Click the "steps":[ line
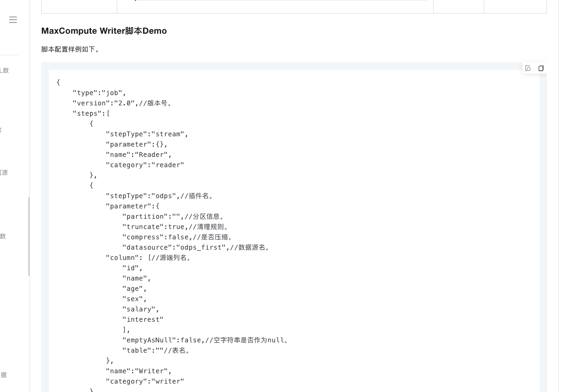 click(x=91, y=113)
